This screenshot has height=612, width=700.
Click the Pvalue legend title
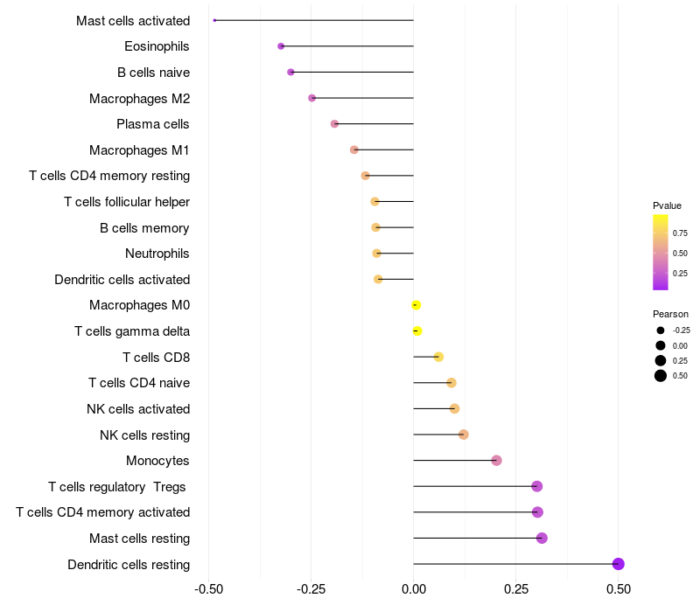pyautogui.click(x=667, y=205)
